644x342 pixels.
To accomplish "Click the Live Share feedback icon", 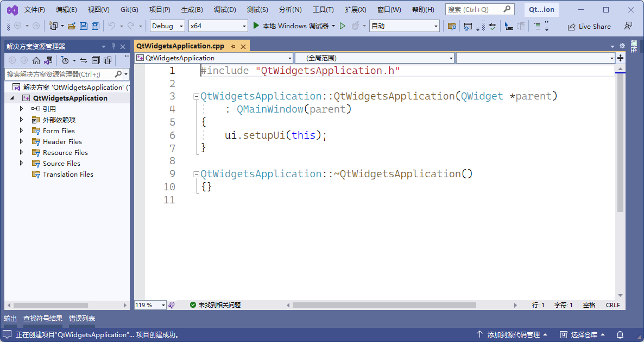I will point(629,26).
